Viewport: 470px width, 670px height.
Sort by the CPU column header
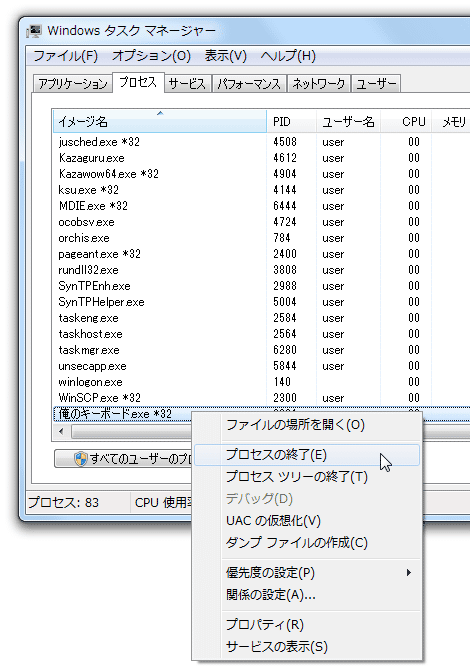click(406, 121)
